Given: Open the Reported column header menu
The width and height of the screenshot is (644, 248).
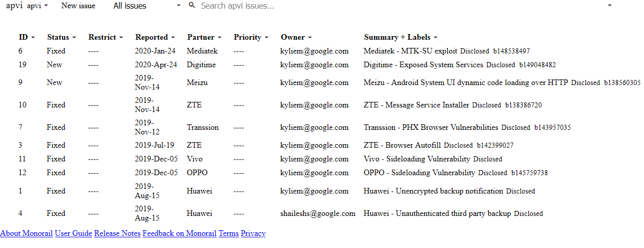Looking at the screenshot, I should [x=155, y=37].
